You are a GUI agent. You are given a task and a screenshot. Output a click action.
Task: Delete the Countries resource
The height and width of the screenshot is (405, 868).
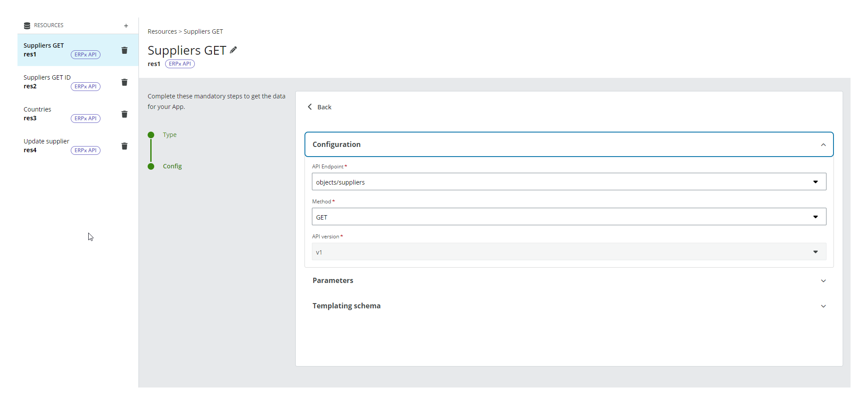pos(124,114)
